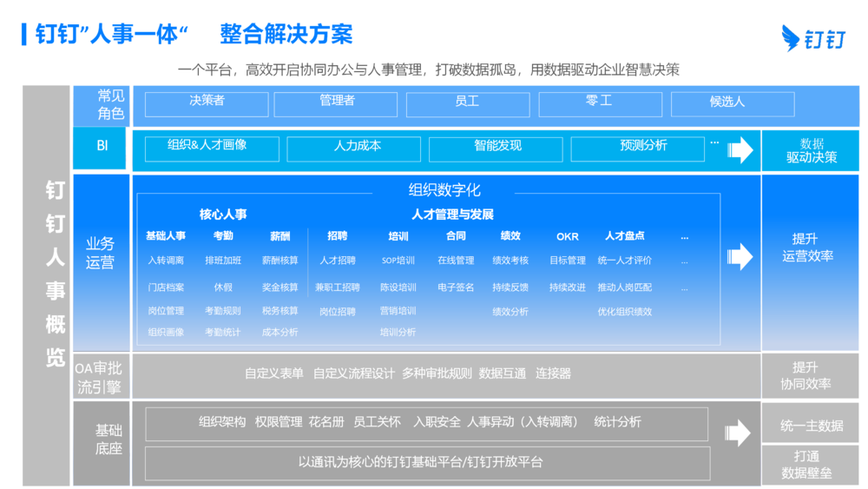Click the 绩效考核 item
Image resolution: width=868 pixels, height=489 pixels.
click(x=510, y=261)
